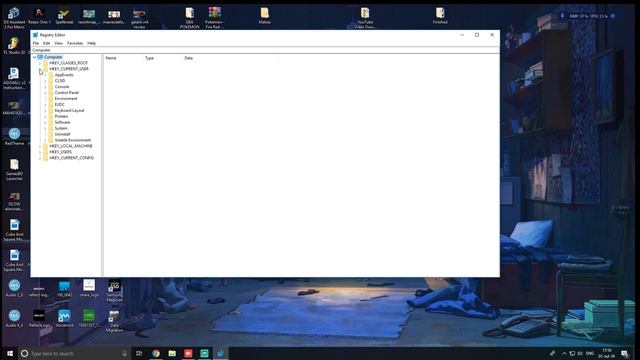Expand the HKEY_USERS key
The width and height of the screenshot is (640, 360).
(40, 152)
